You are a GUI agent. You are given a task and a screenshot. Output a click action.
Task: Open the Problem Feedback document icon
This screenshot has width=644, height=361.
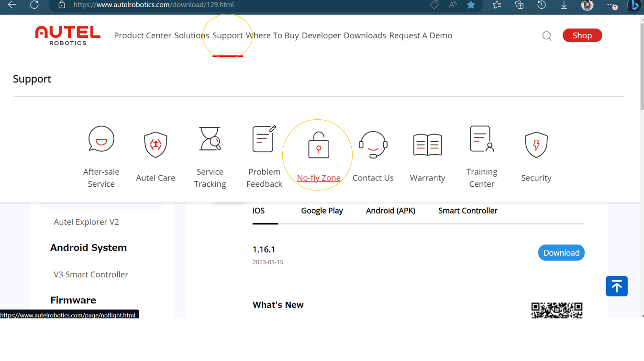click(264, 139)
